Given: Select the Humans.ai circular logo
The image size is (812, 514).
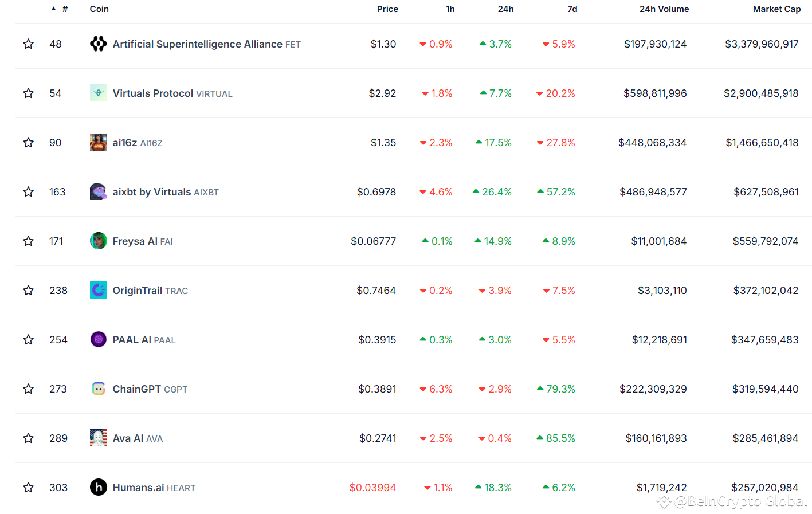Looking at the screenshot, I should point(98,487).
